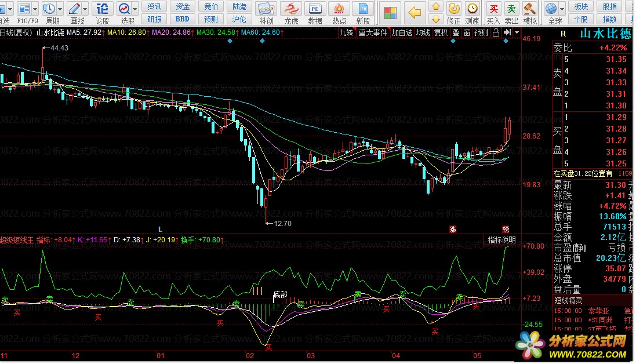Switch to 指数 indices
Viewport: 636px width, 364px height.
610,19
